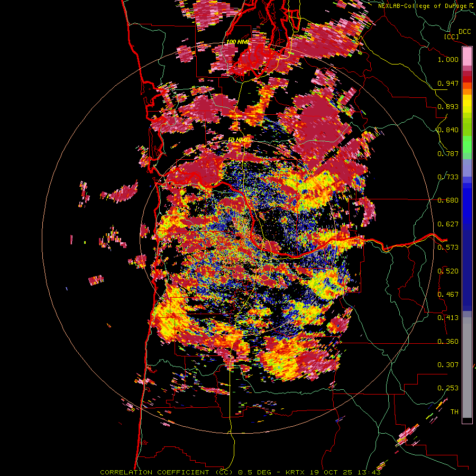Click the 0.680 scale value
The width and height of the screenshot is (476, 476).
click(x=448, y=200)
